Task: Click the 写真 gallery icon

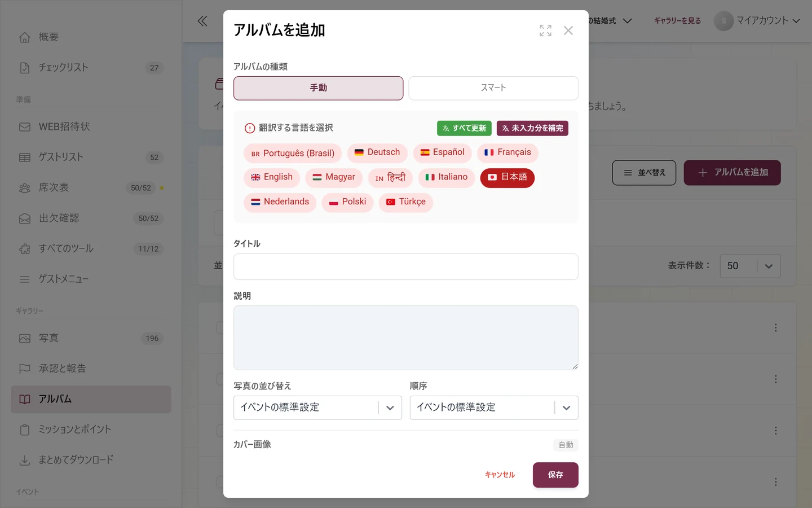Action: (x=25, y=339)
